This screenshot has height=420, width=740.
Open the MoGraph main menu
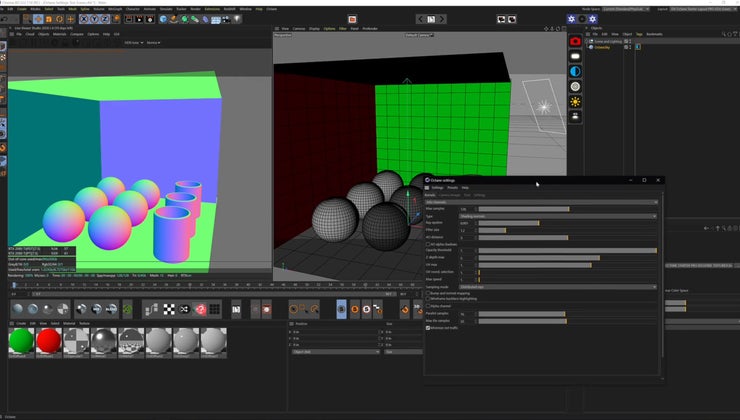(115, 9)
